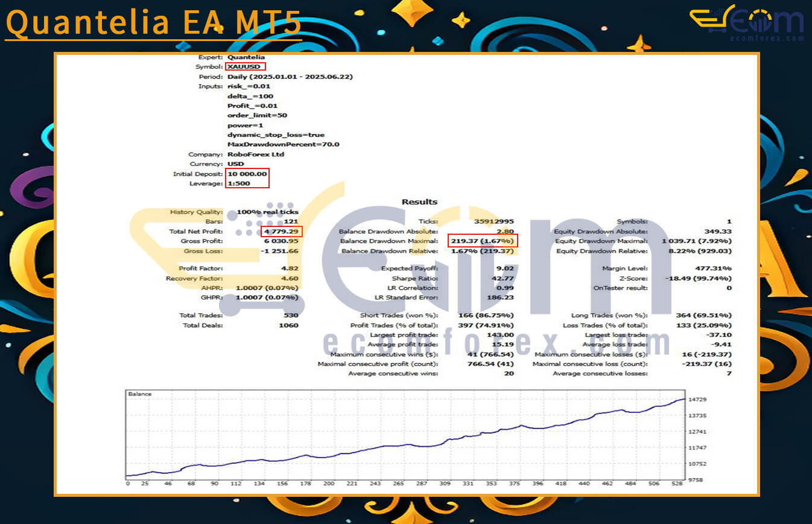Select the period Daily (2025.01.01 - 2025.06.22)
812x524 pixels.
coord(290,77)
